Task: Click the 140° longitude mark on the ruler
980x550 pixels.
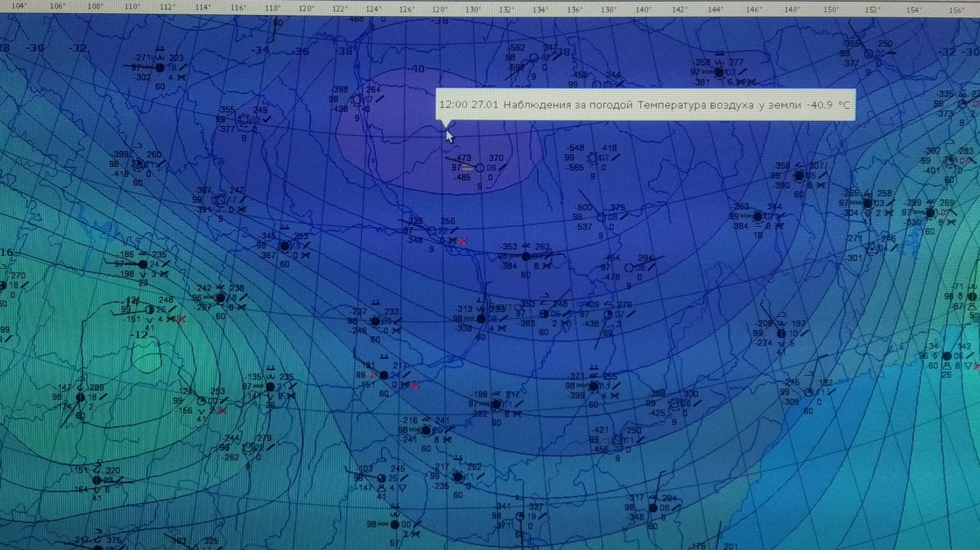Action: pos(643,9)
